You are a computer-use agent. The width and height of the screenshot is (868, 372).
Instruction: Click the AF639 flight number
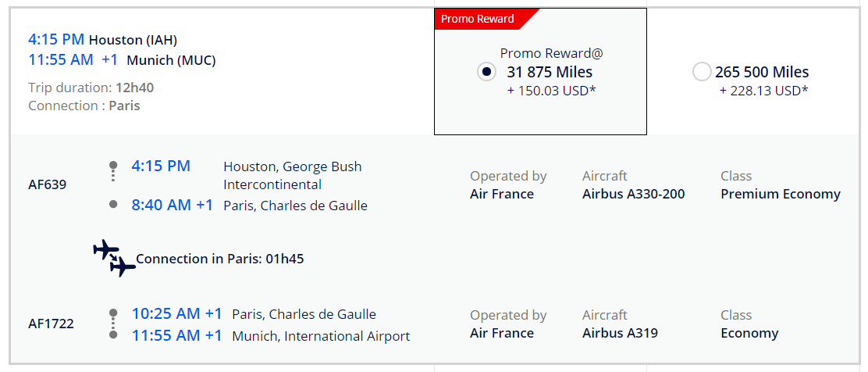pos(48,185)
